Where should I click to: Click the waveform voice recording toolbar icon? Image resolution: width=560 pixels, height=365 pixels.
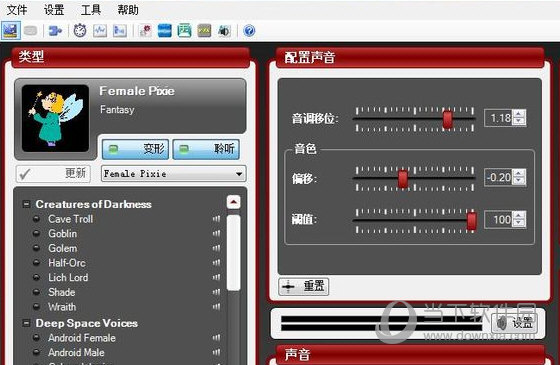click(x=100, y=31)
